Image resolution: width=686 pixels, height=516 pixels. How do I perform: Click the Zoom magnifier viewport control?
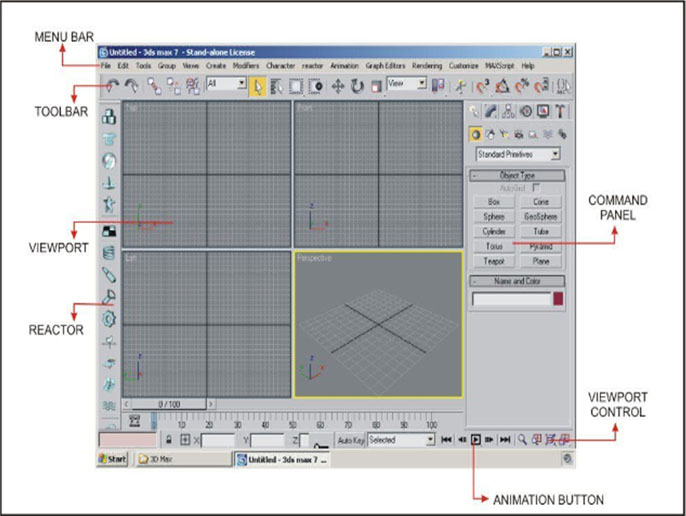[522, 440]
